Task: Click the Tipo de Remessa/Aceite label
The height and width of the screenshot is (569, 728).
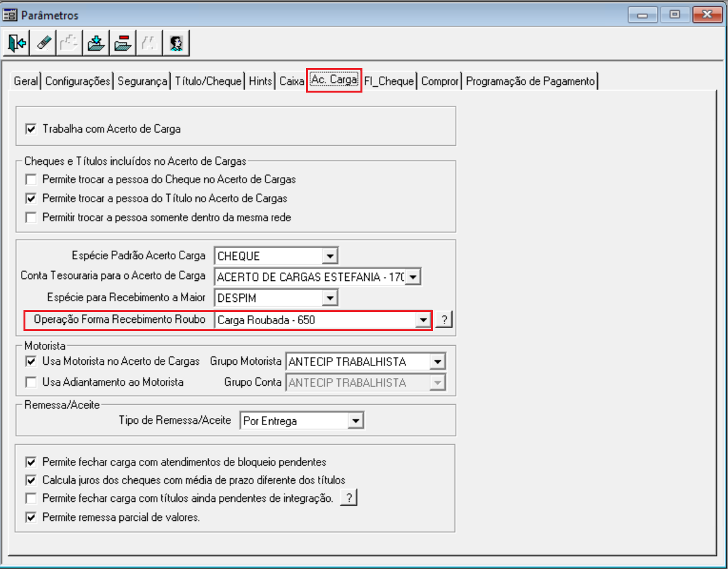Action: (175, 420)
